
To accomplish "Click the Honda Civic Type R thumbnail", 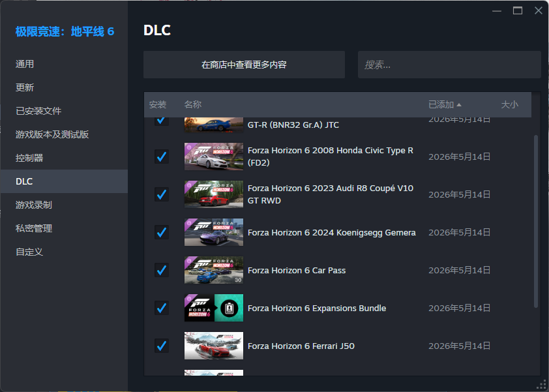I will click(x=214, y=157).
